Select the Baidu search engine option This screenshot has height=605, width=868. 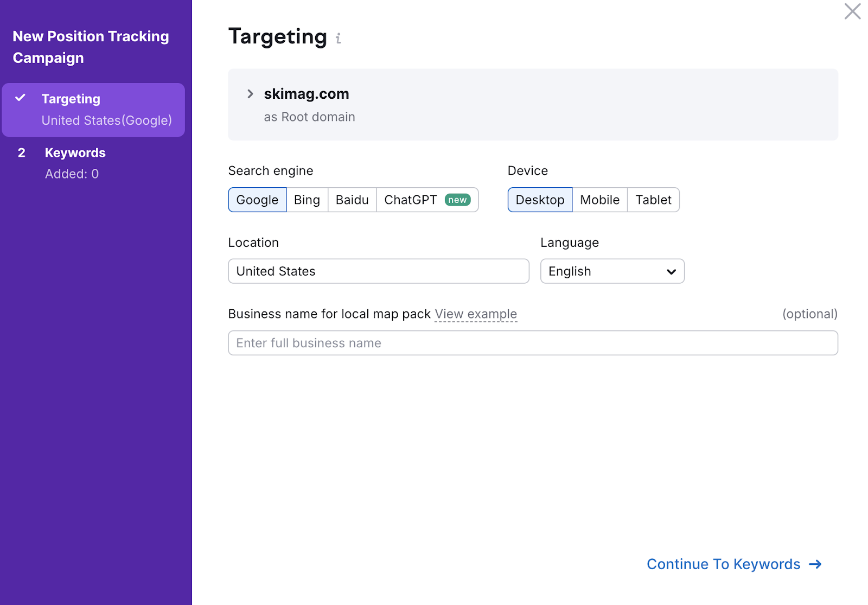tap(352, 199)
